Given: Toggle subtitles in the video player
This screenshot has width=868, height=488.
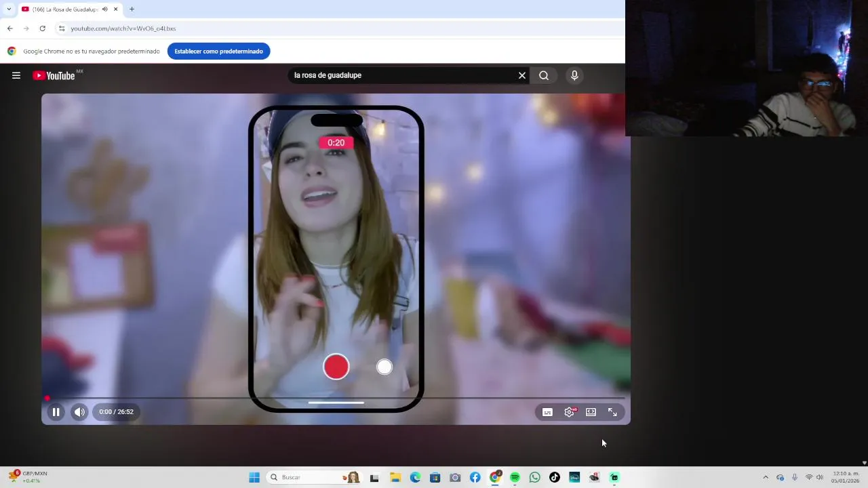Looking at the screenshot, I should coord(547,412).
